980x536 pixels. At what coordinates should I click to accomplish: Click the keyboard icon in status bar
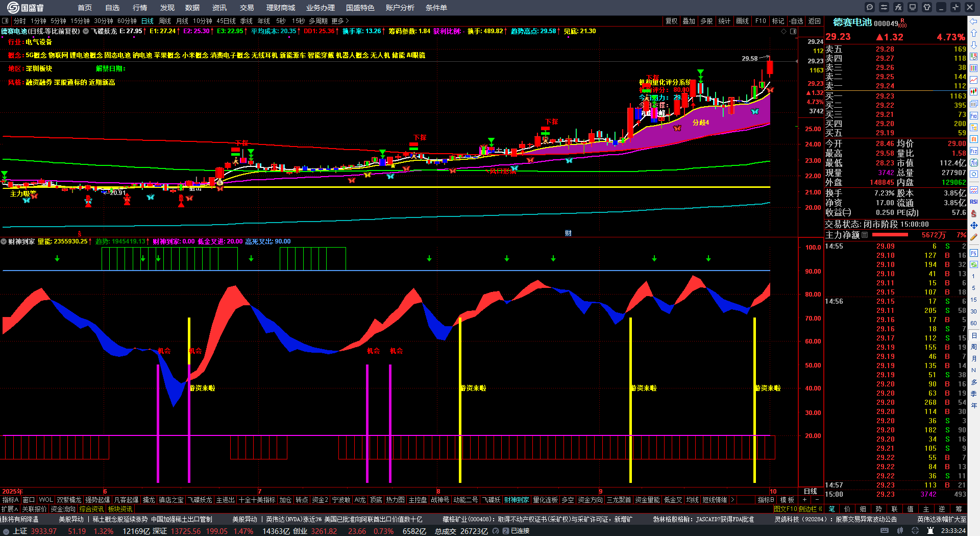click(885, 531)
